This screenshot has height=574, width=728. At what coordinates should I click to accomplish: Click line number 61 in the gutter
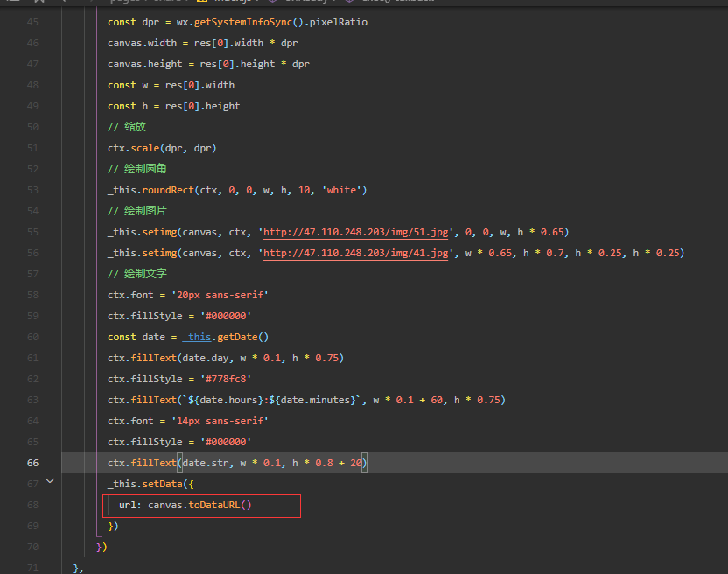[x=32, y=358]
